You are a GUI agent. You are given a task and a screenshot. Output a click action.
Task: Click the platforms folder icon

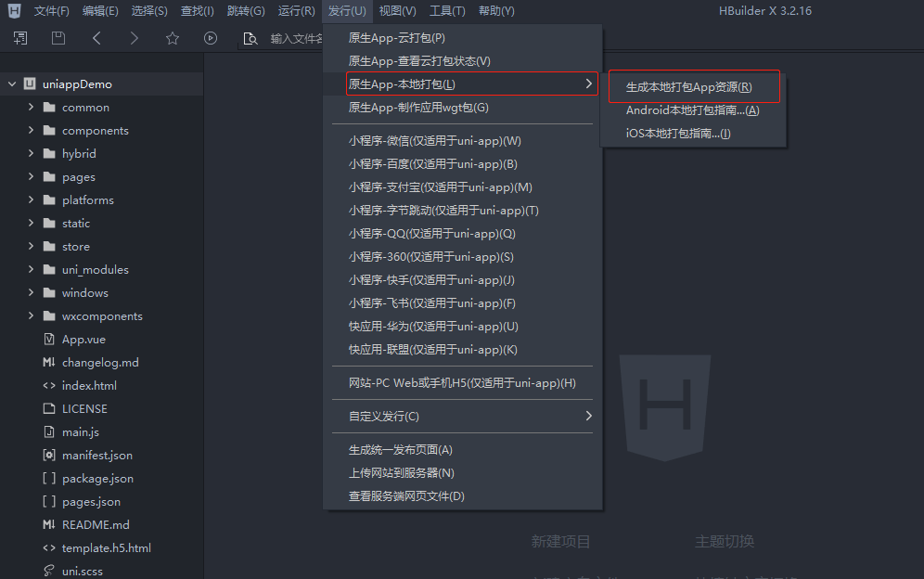(49, 199)
